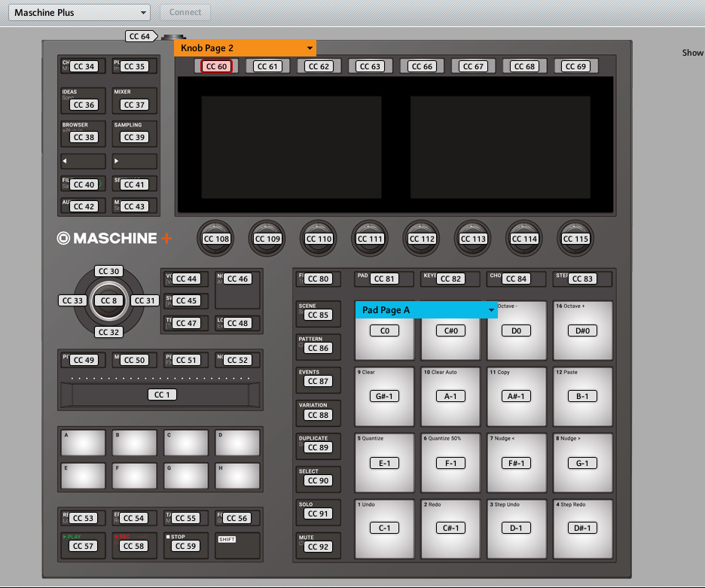Viewport: 705px width, 588px height.
Task: Click the STOP transport button CC 59
Action: [x=186, y=545]
